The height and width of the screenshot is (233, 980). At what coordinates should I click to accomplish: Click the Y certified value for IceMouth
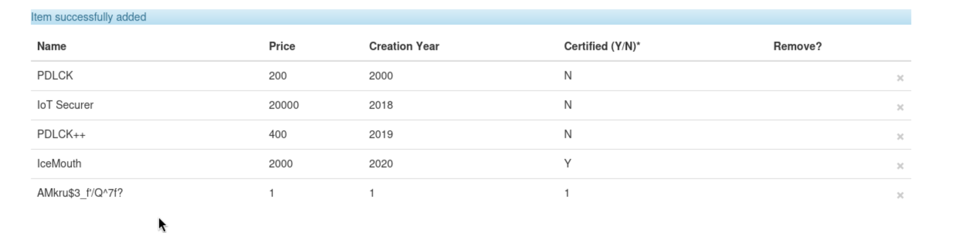pos(568,164)
